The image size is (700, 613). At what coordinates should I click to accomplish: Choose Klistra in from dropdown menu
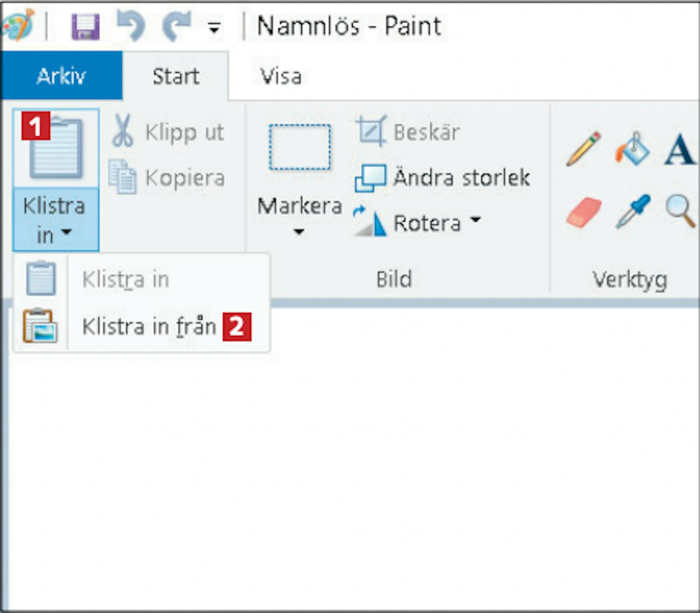(x=142, y=279)
